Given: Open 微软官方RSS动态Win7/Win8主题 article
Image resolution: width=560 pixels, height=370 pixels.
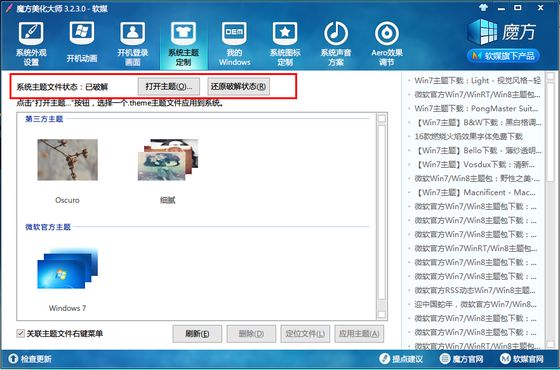Looking at the screenshot, I should pyautogui.click(x=475, y=290).
